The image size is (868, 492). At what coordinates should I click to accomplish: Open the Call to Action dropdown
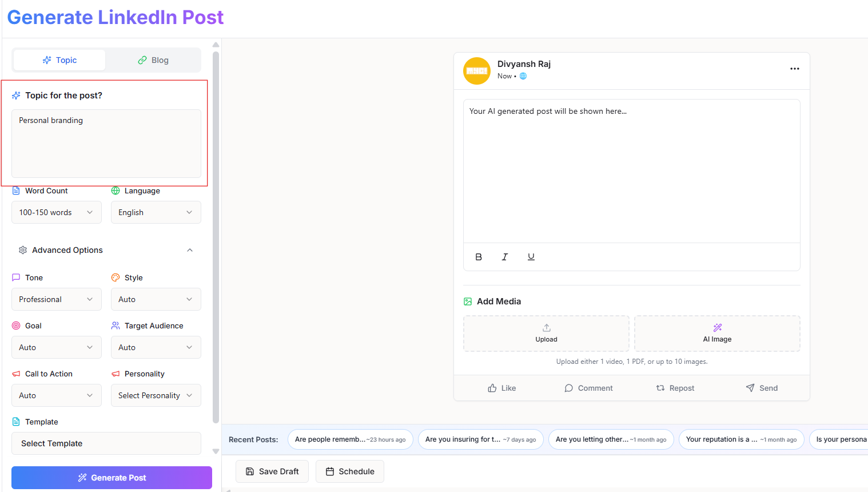coord(57,395)
